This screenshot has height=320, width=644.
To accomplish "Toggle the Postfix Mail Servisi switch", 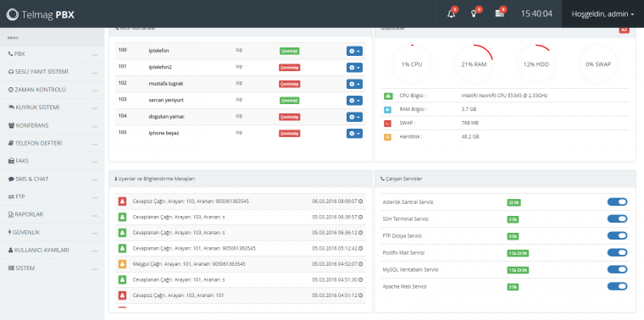I will point(617,252).
